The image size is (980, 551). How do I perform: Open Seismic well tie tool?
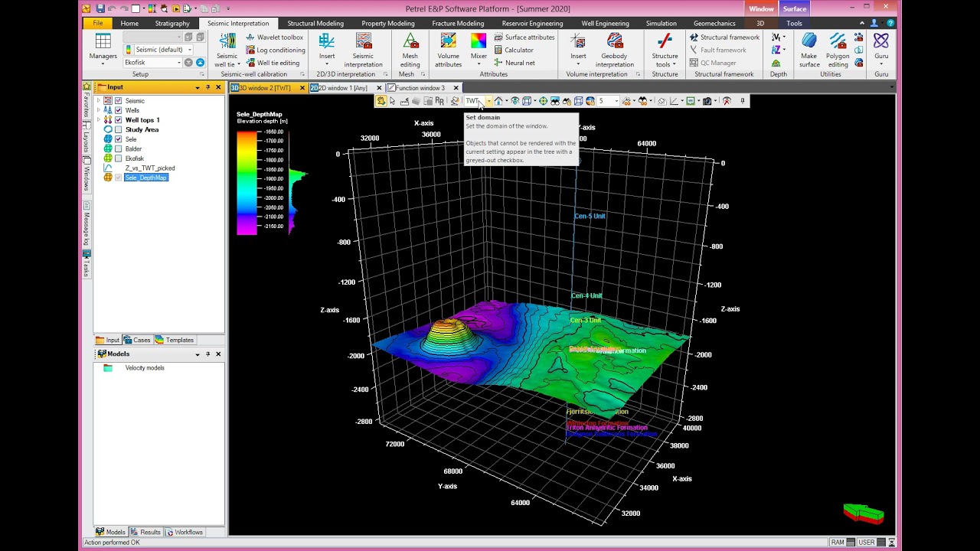227,51
